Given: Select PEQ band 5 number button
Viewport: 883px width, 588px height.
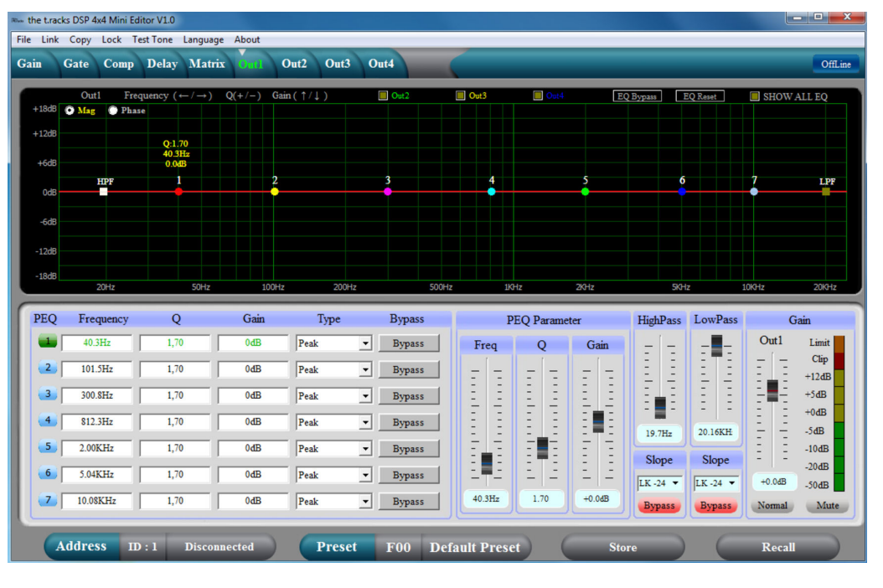Looking at the screenshot, I should click(x=48, y=447).
